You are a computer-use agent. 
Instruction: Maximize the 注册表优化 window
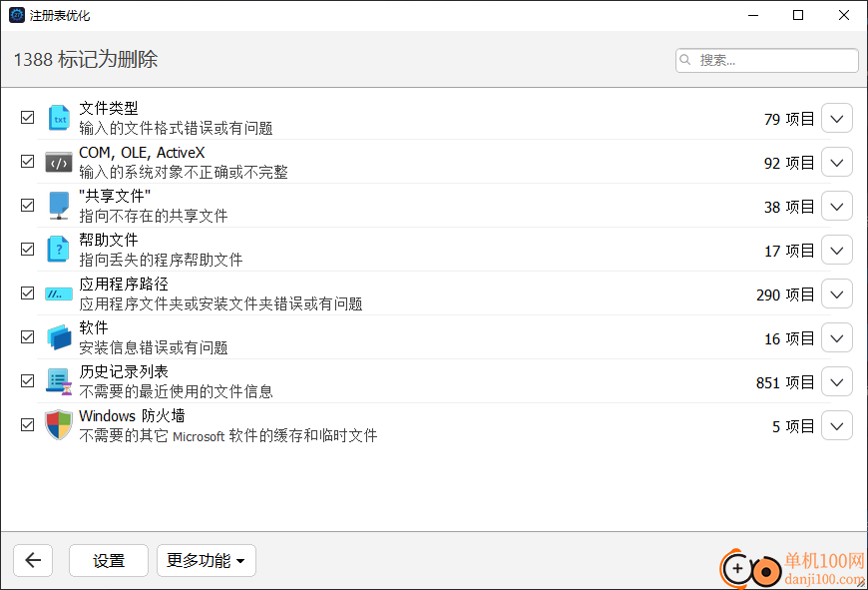(x=798, y=15)
